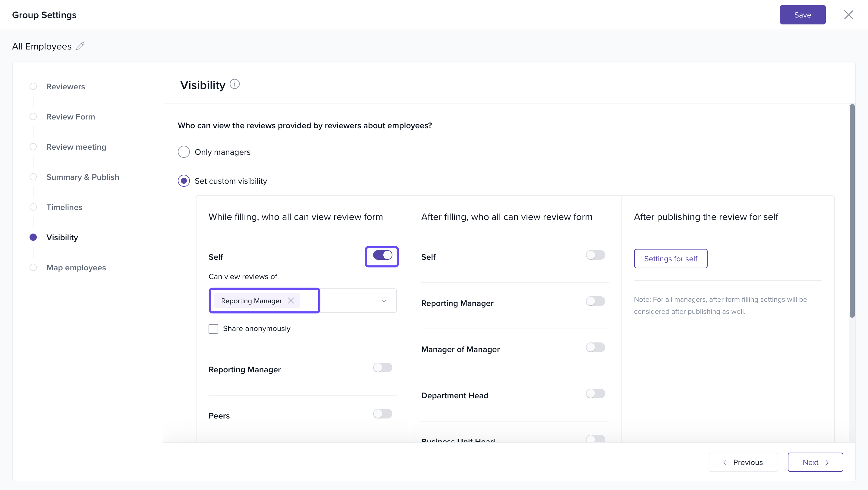Click the pencil icon beside All Employees
This screenshot has width=868, height=490.
(80, 46)
